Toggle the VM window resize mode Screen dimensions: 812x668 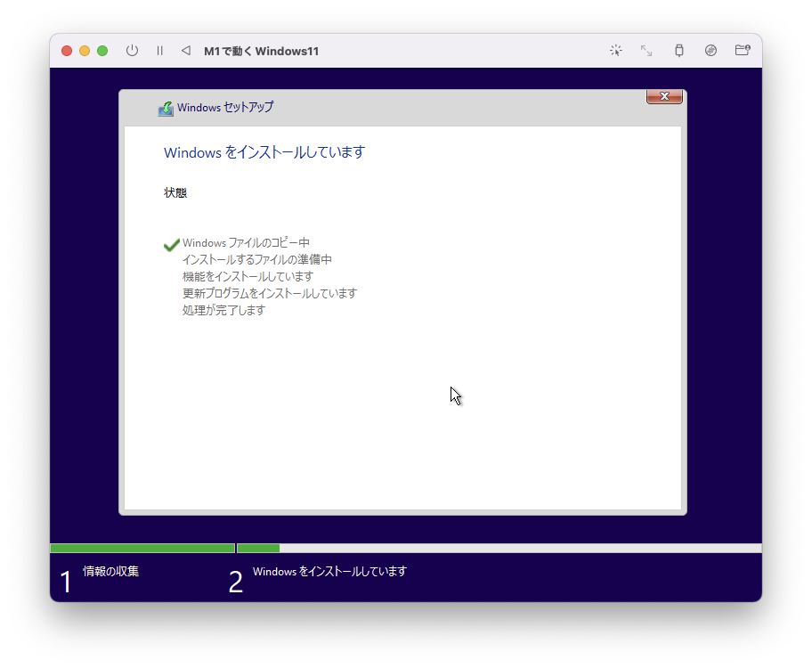point(646,51)
